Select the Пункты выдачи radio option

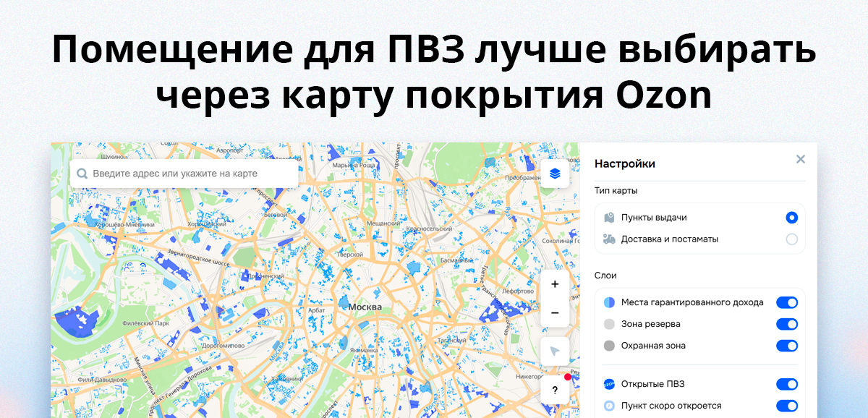coord(792,216)
